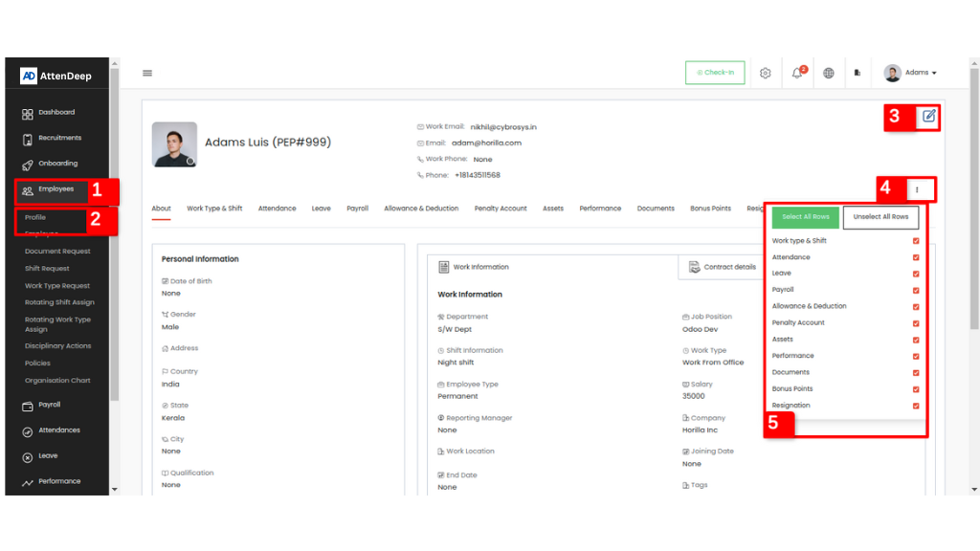Click the Adams Luis profile photo

tap(174, 144)
